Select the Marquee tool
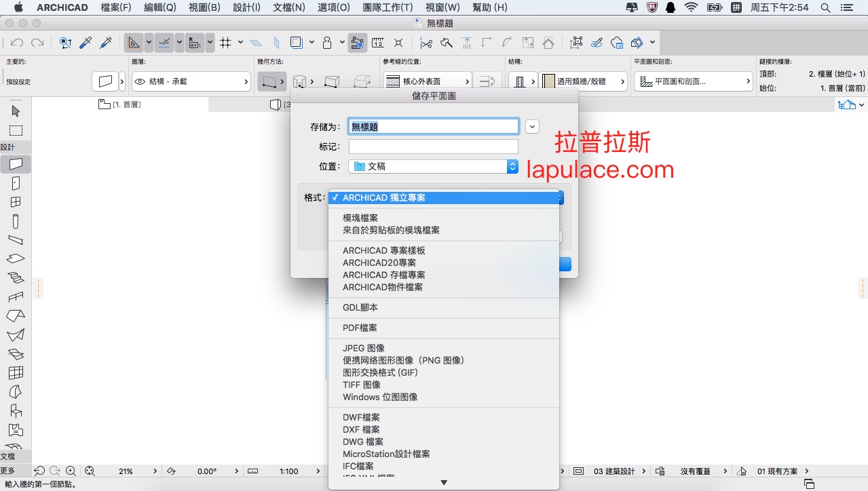Image resolution: width=868 pixels, height=491 pixels. (x=16, y=131)
